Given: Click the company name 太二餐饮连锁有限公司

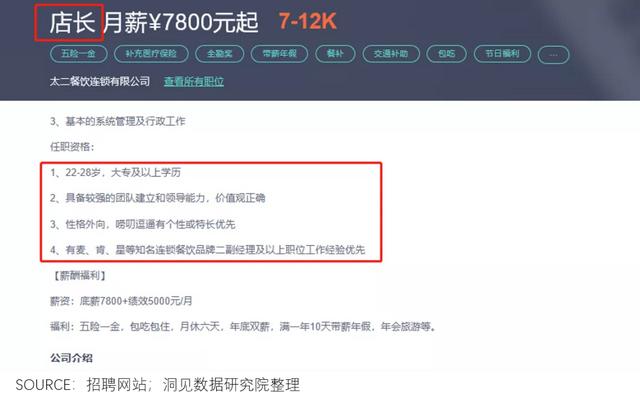Looking at the screenshot, I should pyautogui.click(x=100, y=82).
